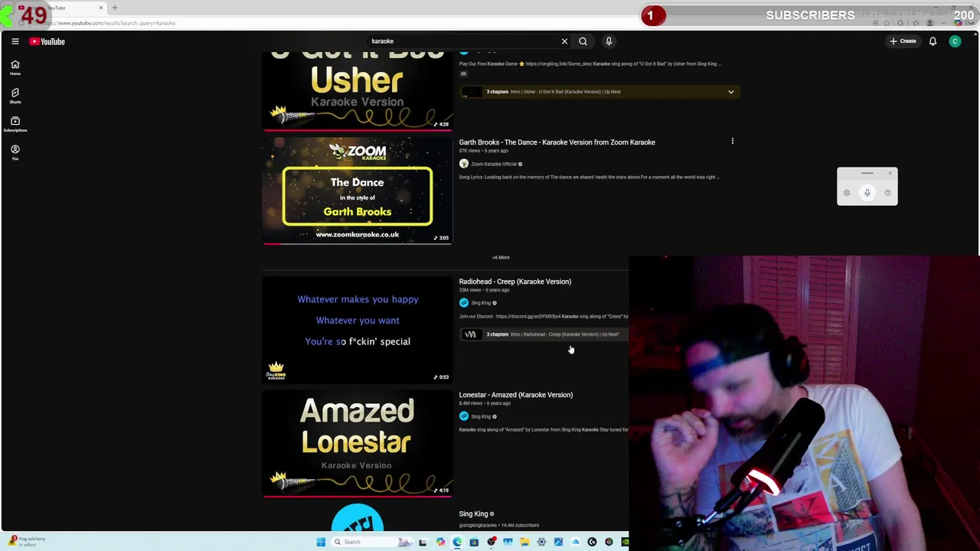Open a new browser tab

115,8
